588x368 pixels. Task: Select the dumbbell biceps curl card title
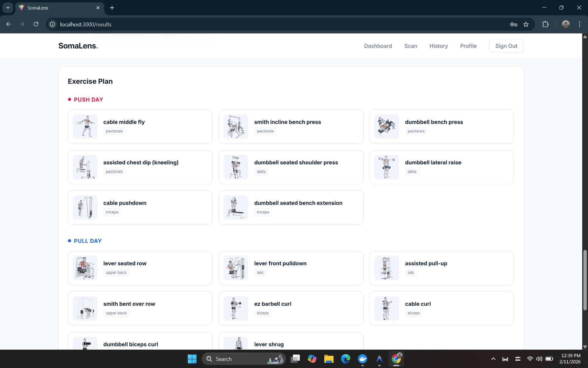point(131,344)
